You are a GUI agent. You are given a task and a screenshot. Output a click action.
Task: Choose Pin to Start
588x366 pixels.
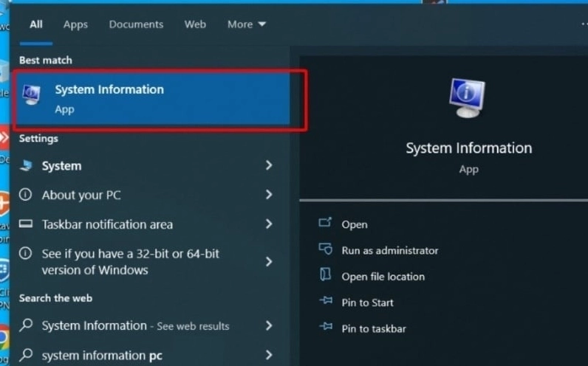click(367, 303)
